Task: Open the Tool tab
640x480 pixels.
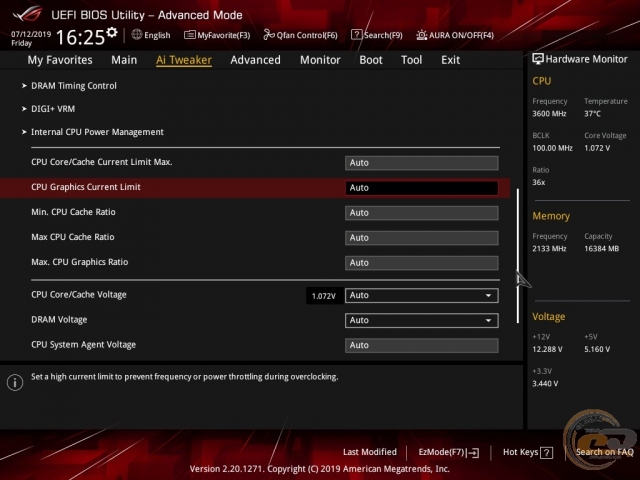Action: coord(411,60)
